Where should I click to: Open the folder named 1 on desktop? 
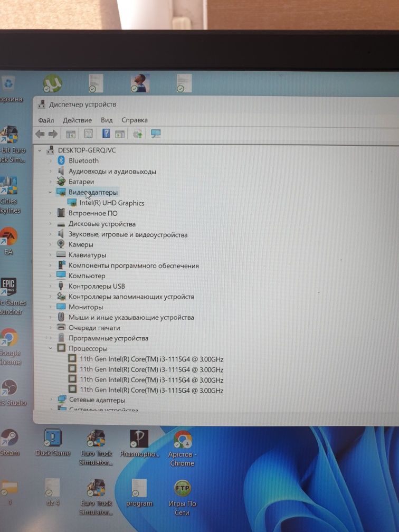pyautogui.click(x=9, y=488)
